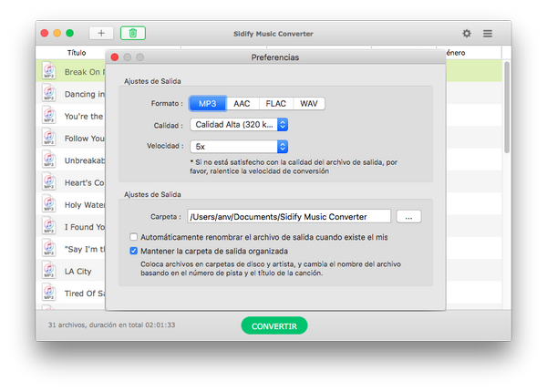Click MP3 file icon for Dancing in
The height and width of the screenshot is (392, 547).
click(x=49, y=93)
